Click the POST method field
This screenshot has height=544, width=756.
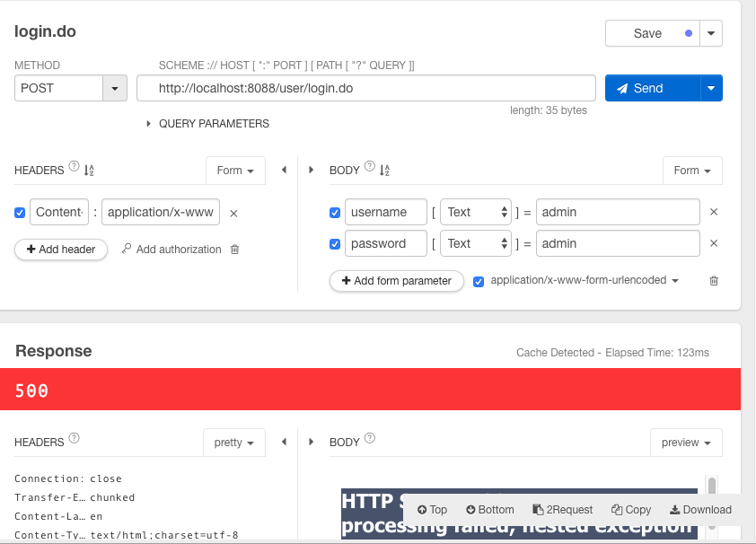pyautogui.click(x=59, y=88)
